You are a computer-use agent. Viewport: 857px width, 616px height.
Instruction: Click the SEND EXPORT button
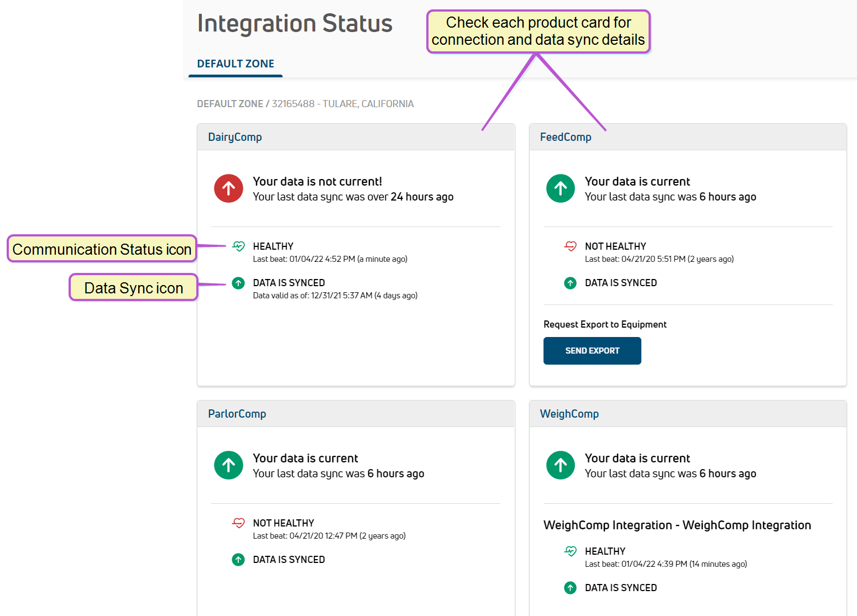click(592, 351)
